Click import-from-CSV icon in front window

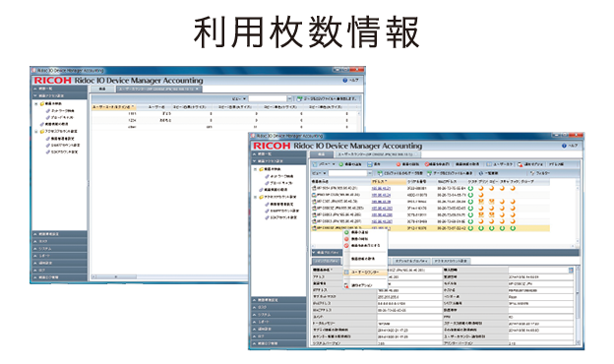pyautogui.click(x=380, y=173)
